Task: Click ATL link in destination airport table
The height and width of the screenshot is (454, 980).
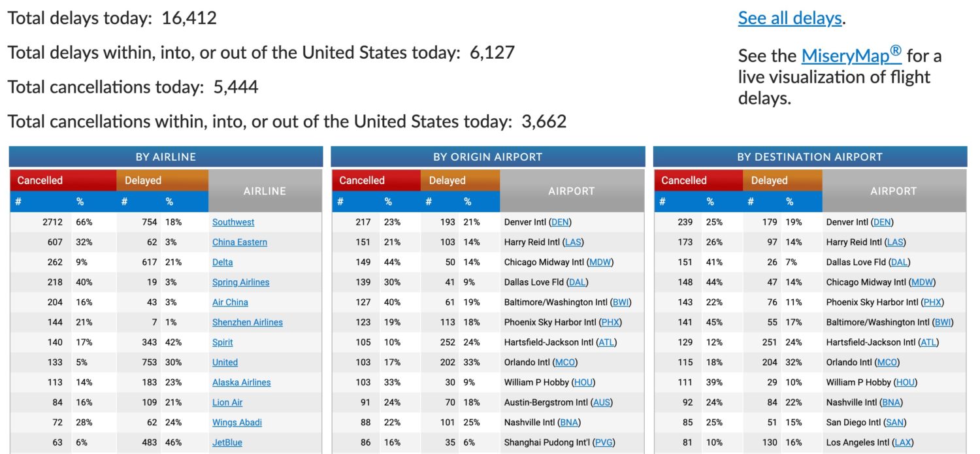Action: pyautogui.click(x=928, y=342)
